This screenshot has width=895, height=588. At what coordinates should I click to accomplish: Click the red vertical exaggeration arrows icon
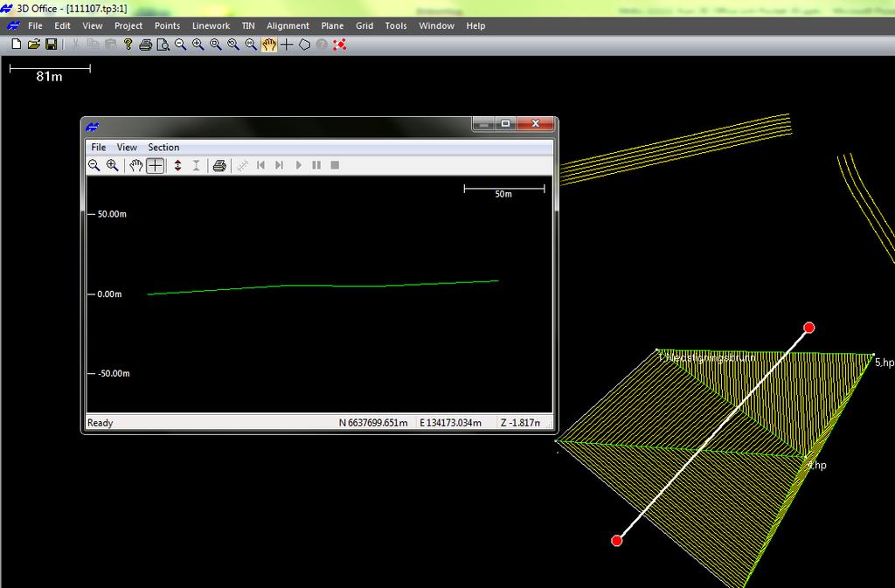pyautogui.click(x=178, y=165)
